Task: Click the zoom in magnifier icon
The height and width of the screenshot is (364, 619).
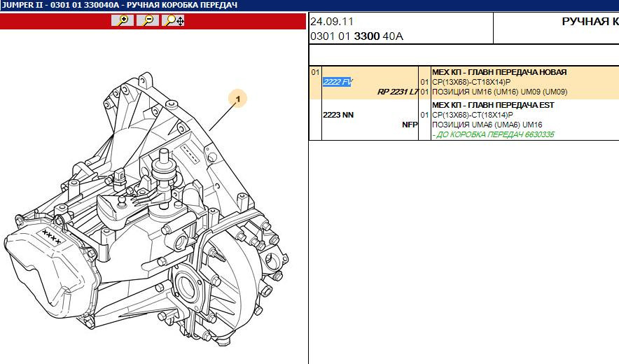Action: (x=123, y=21)
